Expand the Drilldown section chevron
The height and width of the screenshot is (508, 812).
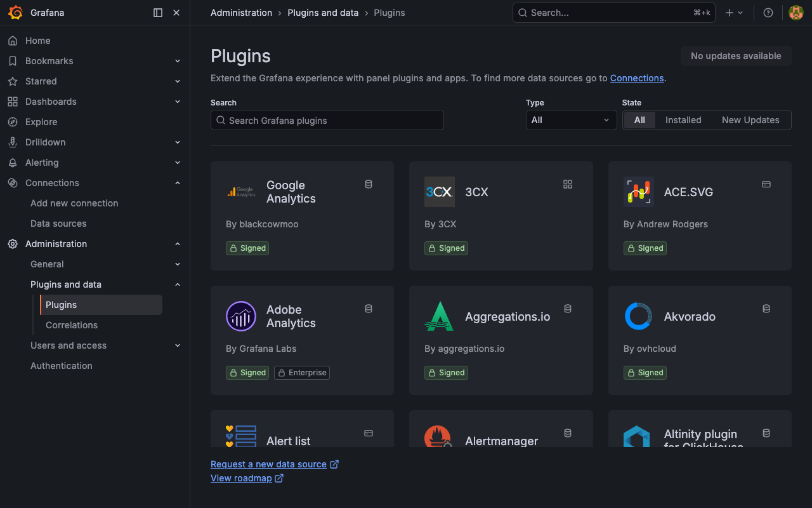[x=178, y=142]
